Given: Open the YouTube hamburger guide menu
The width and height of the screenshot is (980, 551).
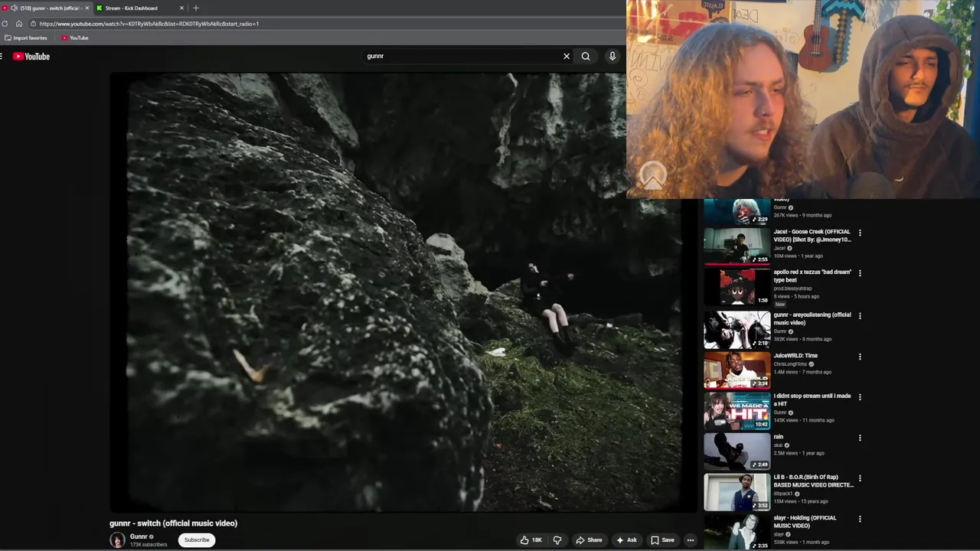Looking at the screenshot, I should (2, 57).
